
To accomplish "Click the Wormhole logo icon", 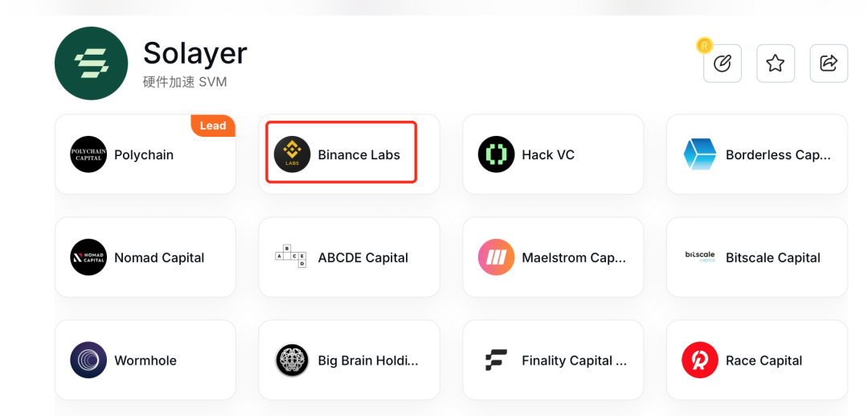I will pyautogui.click(x=88, y=360).
